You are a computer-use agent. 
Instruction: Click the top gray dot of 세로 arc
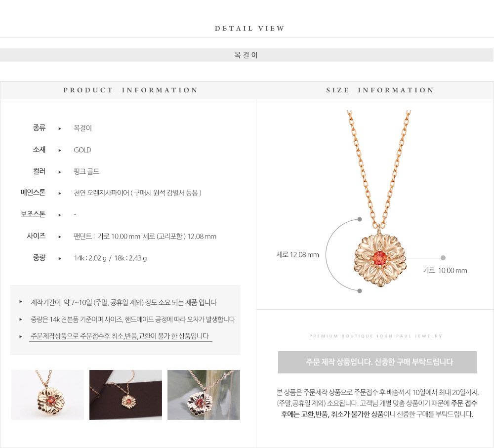pyautogui.click(x=360, y=219)
